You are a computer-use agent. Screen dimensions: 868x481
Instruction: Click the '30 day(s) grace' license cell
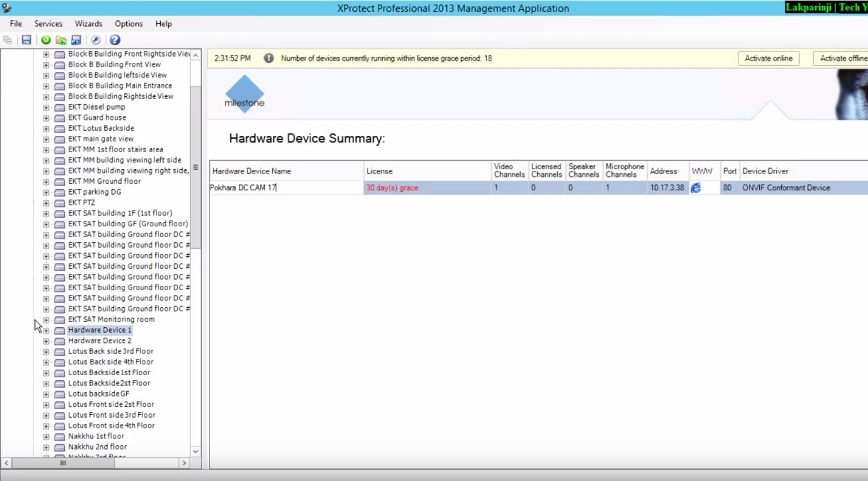[427, 188]
